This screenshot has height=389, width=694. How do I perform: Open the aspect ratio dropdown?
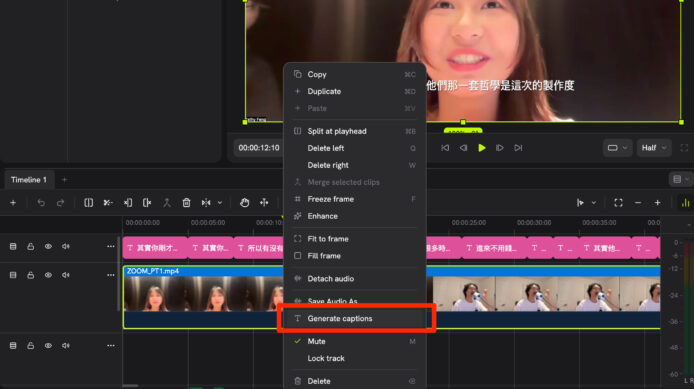click(x=617, y=148)
